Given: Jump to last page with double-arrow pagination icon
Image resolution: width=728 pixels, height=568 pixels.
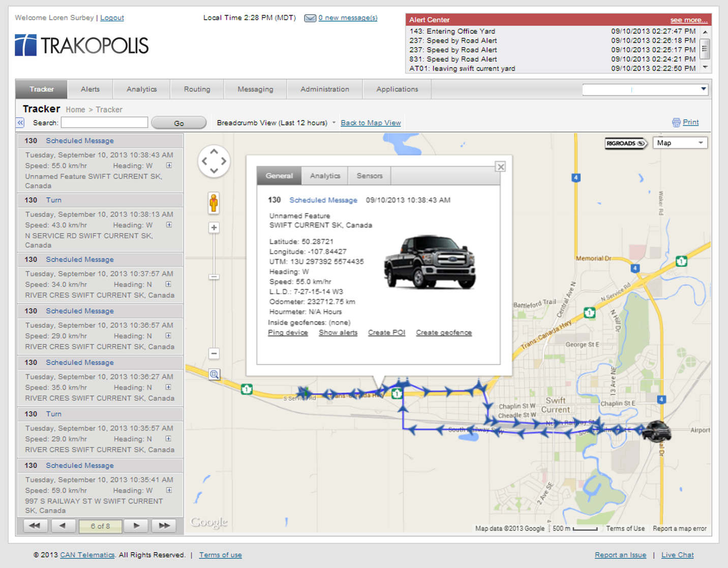Looking at the screenshot, I should tap(164, 525).
